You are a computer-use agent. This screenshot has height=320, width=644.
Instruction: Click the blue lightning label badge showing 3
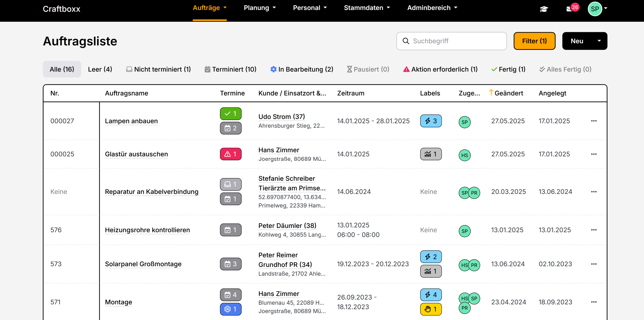click(x=431, y=121)
